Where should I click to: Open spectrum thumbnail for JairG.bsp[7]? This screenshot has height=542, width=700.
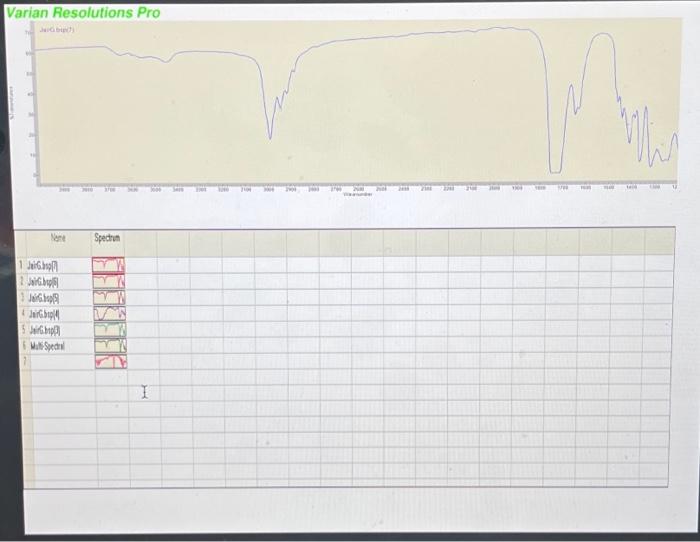point(108,265)
